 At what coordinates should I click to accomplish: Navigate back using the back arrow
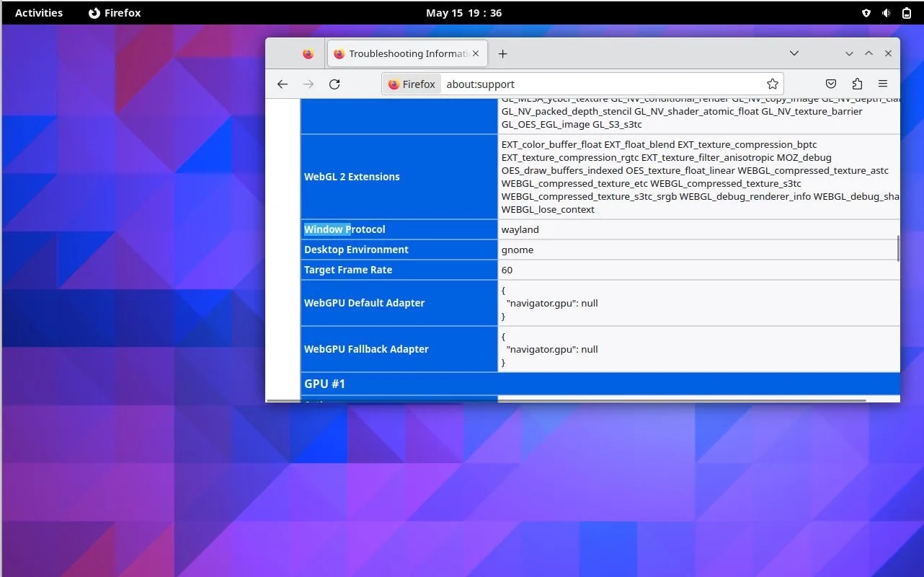pos(283,84)
